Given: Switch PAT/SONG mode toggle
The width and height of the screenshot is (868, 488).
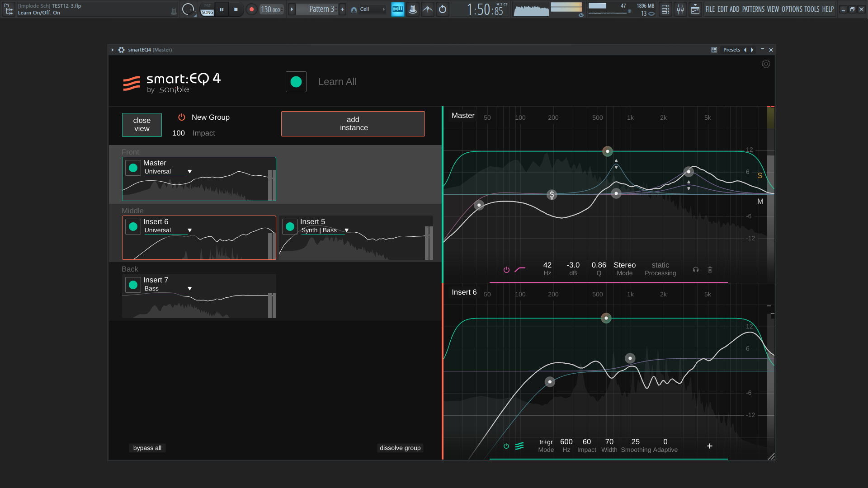Looking at the screenshot, I should click(207, 9).
